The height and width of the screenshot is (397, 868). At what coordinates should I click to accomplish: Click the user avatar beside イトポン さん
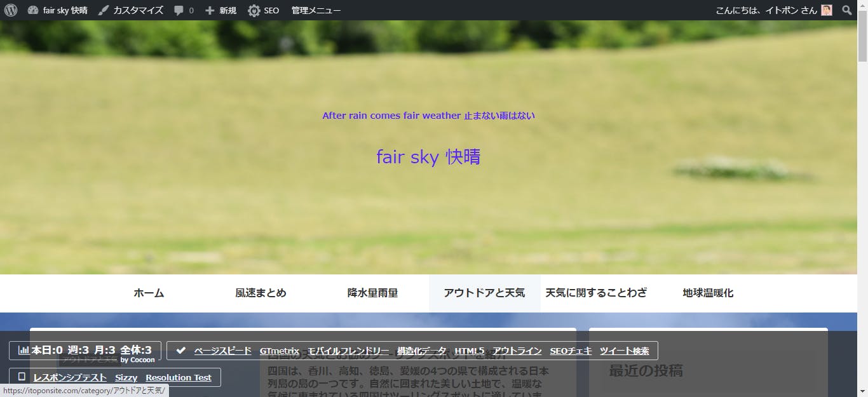click(x=826, y=10)
